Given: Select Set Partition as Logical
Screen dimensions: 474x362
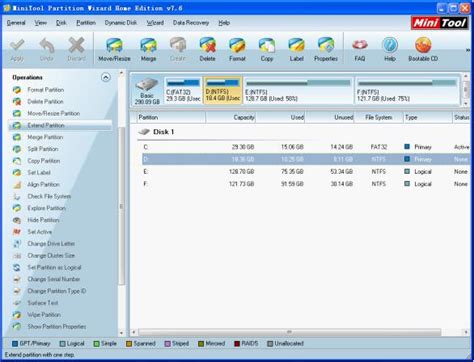Looking at the screenshot, I should click(54, 267).
